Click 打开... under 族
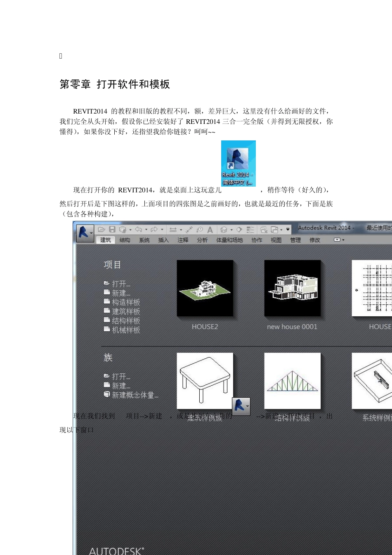This screenshot has height=555, width=392. coord(121,377)
